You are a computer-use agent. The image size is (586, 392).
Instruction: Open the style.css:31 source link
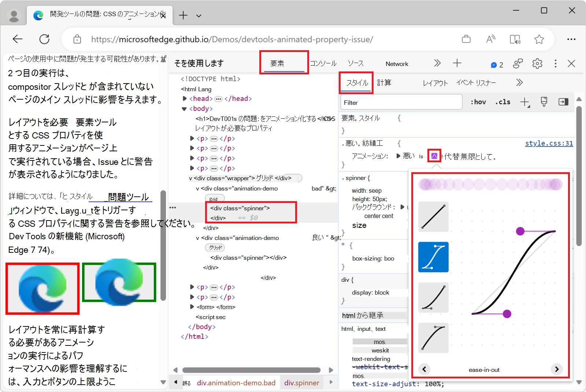(549, 143)
